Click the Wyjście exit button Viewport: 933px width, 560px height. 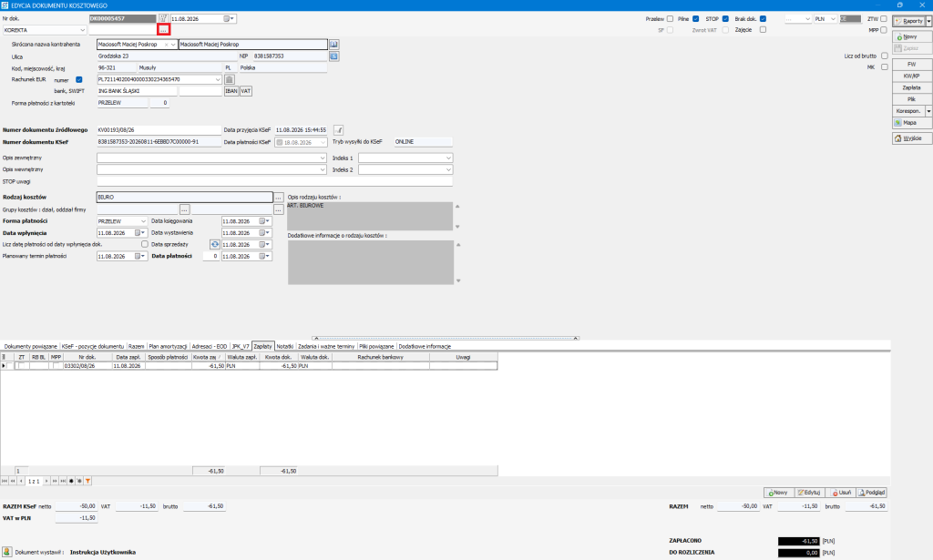pos(911,137)
